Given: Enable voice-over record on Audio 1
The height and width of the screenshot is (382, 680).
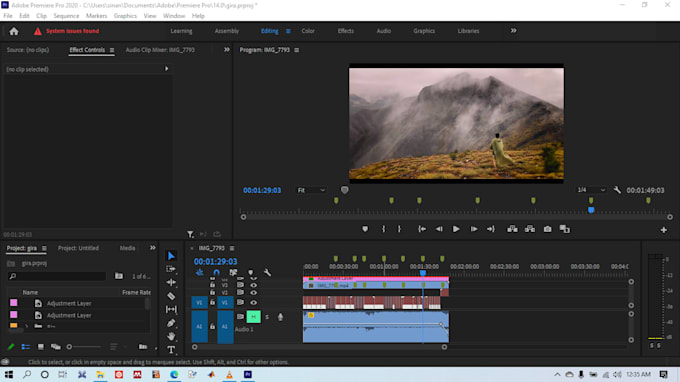Looking at the screenshot, I should [280, 317].
